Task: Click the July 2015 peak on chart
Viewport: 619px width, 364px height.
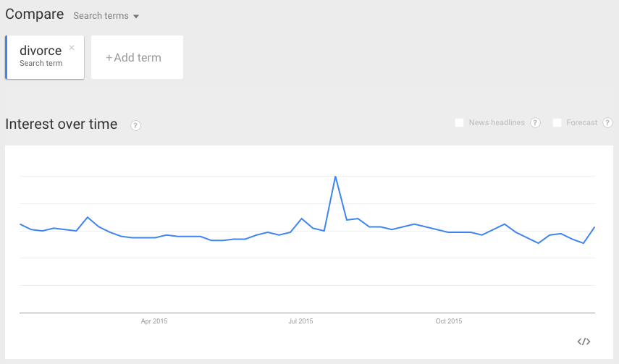Action: coord(335,177)
